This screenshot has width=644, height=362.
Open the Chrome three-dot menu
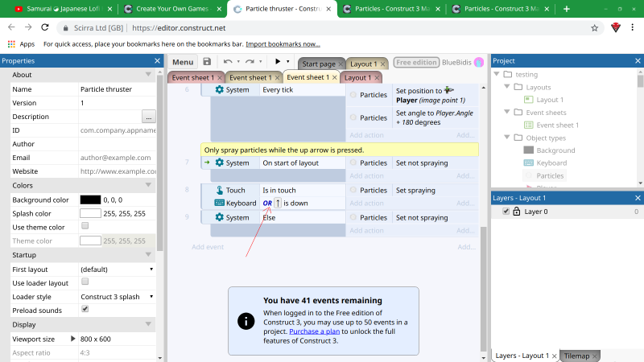click(632, 27)
